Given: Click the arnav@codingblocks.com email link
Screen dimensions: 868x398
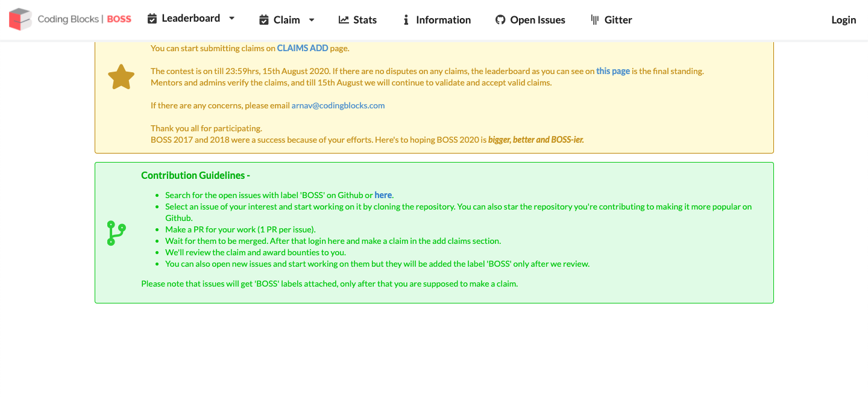Looking at the screenshot, I should (x=338, y=105).
